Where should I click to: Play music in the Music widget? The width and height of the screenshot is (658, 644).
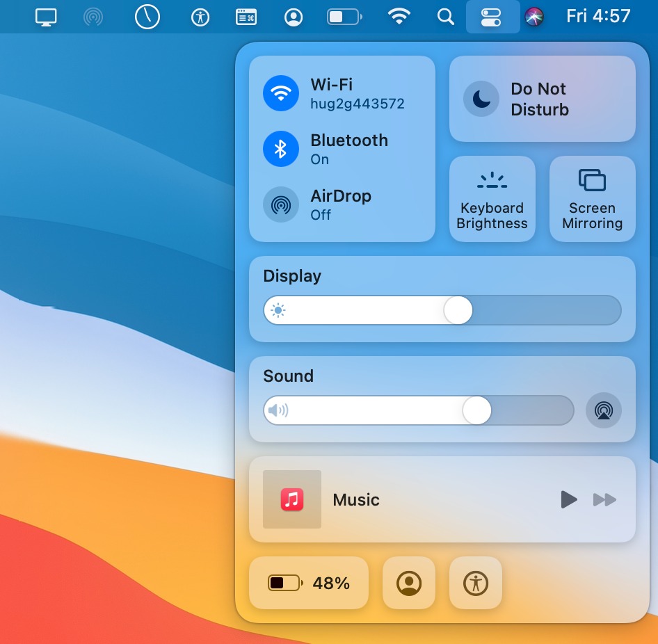click(568, 499)
